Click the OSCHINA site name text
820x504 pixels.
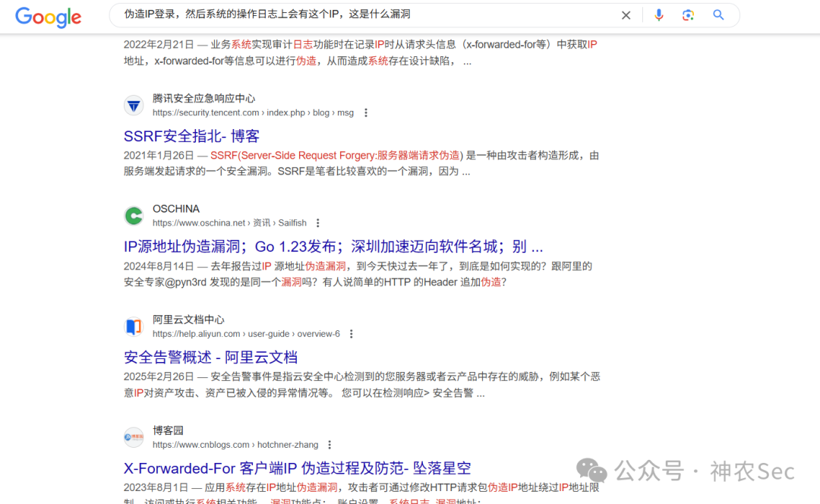[x=175, y=209]
